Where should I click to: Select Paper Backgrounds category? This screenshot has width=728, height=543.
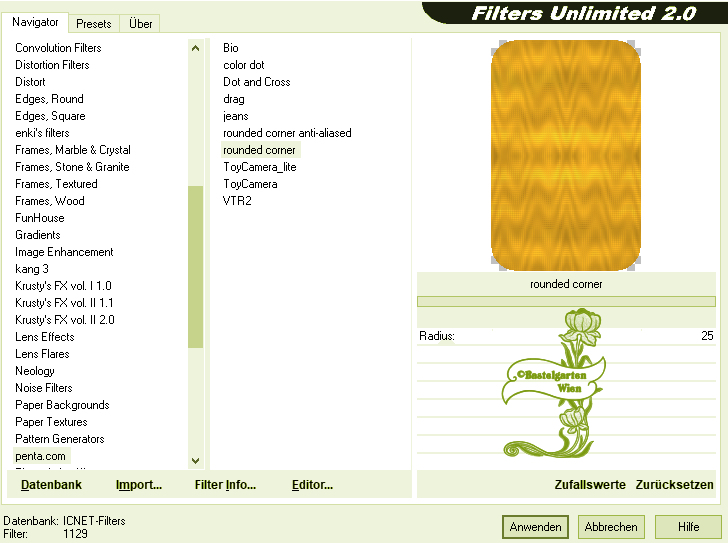pyautogui.click(x=62, y=405)
